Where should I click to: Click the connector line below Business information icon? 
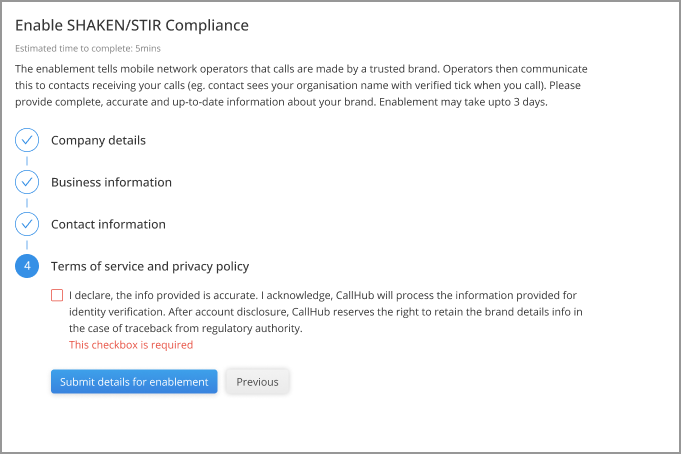[27, 203]
